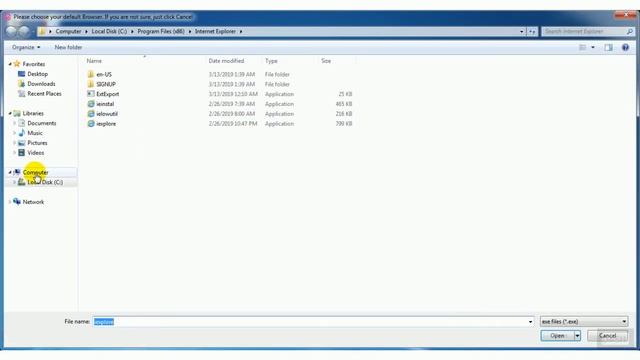
Task: Expand the Network tree node
Action: click(x=10, y=202)
